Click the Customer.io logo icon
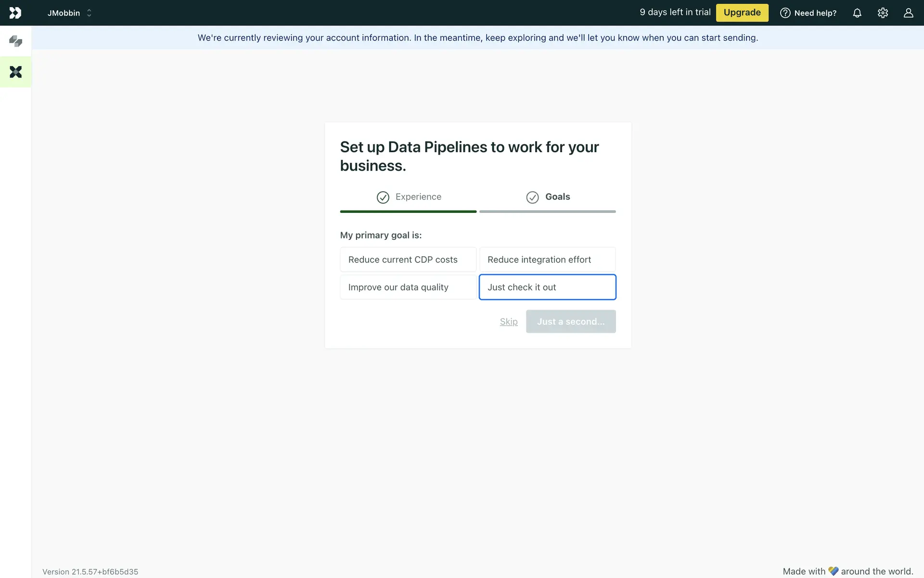This screenshot has width=924, height=578. (15, 13)
